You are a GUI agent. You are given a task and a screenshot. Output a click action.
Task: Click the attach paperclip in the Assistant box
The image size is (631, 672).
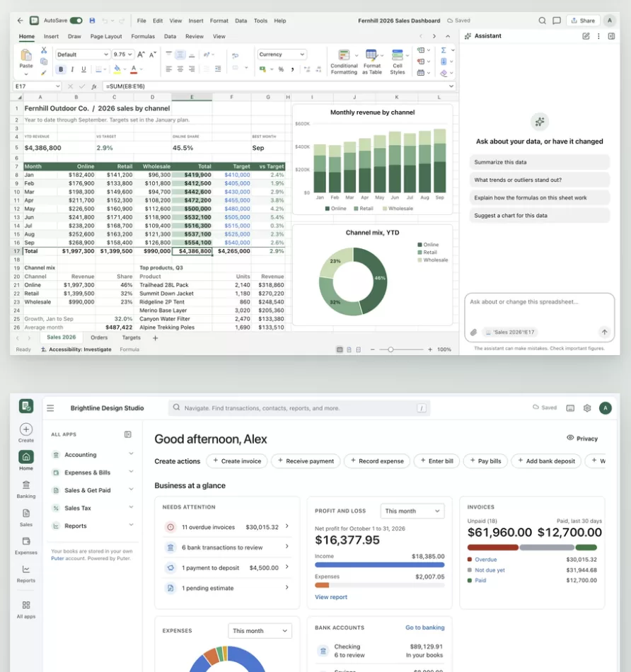474,332
